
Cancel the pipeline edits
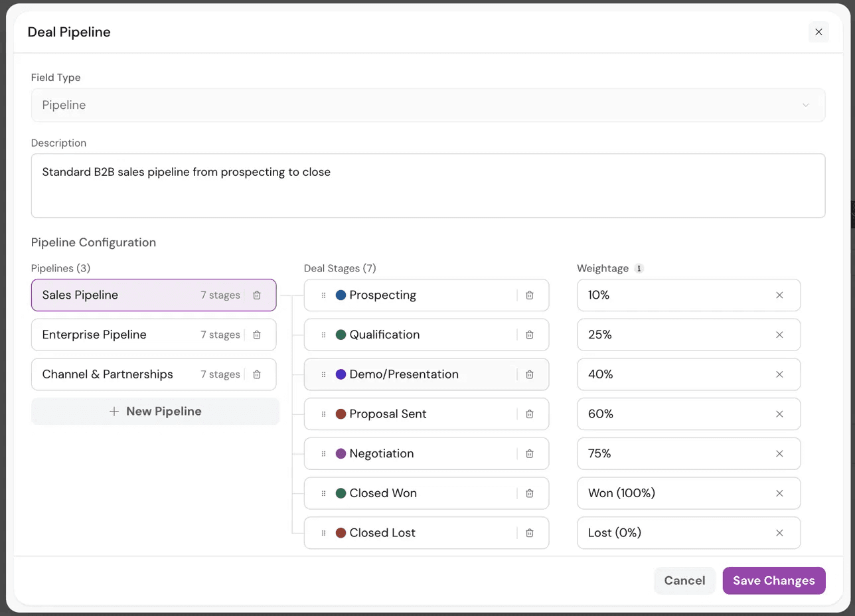click(x=684, y=581)
